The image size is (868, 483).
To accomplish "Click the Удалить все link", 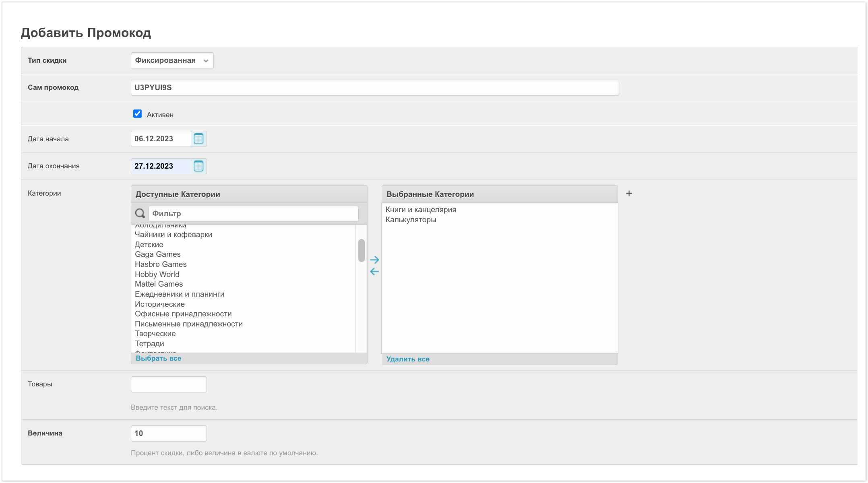I will tap(407, 359).
